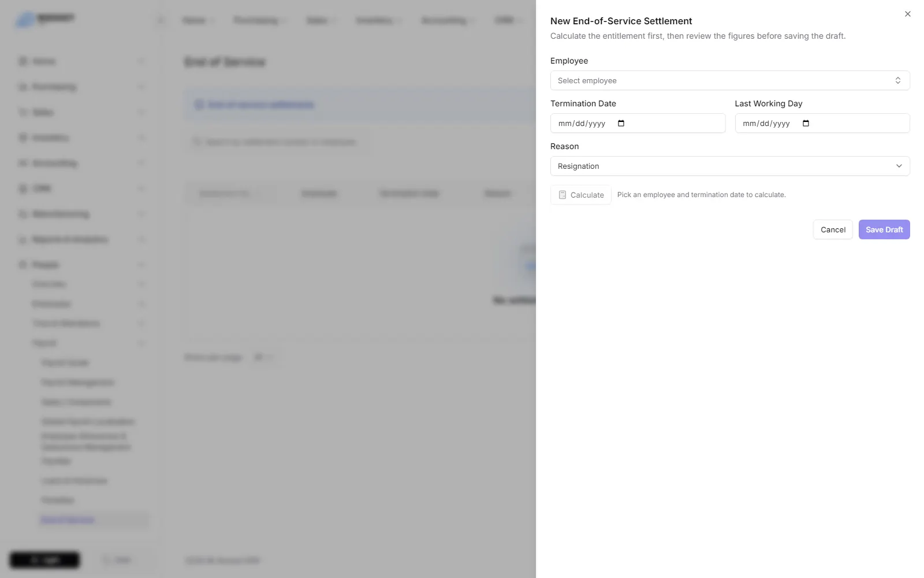Open the Termination Date calendar picker icon
924x578 pixels.
621,123
